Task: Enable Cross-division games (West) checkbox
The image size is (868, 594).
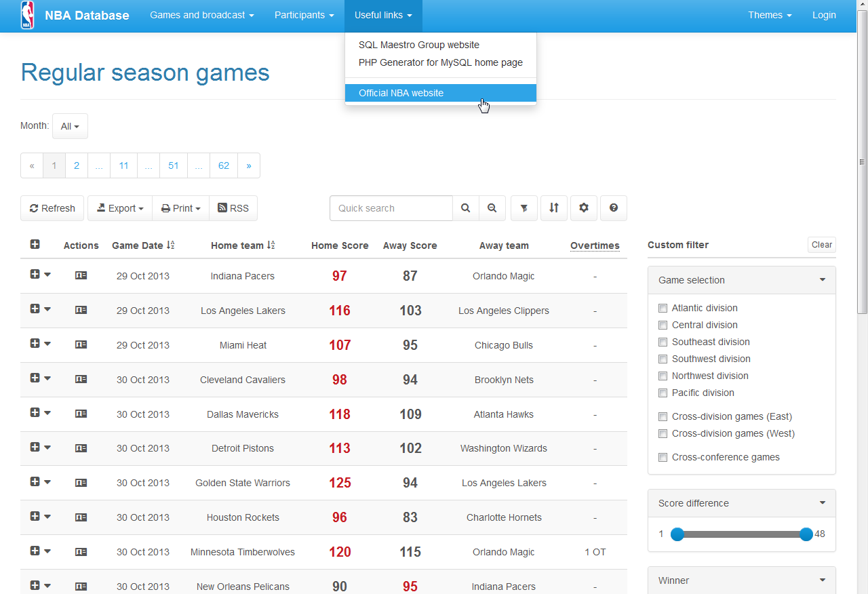Action: click(x=663, y=433)
